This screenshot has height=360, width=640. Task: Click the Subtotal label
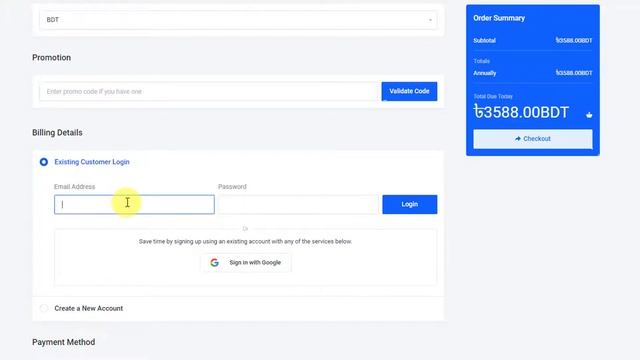[x=484, y=40]
